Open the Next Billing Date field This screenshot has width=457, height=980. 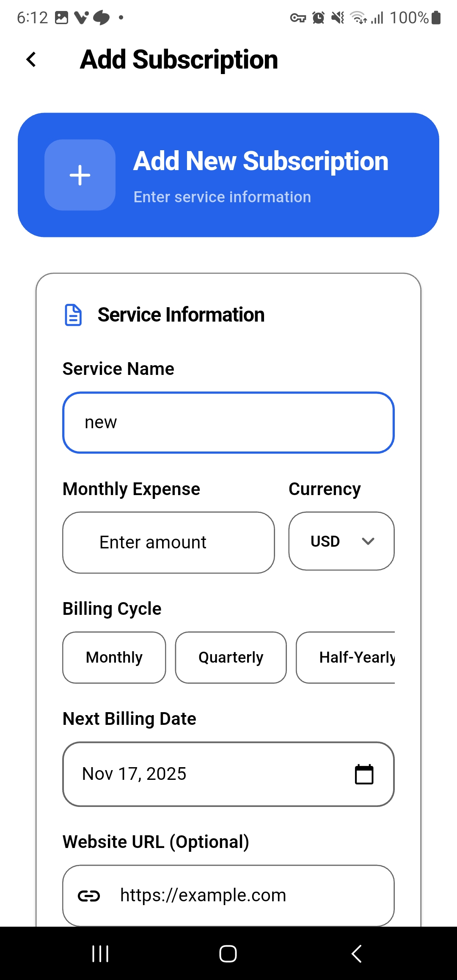click(203, 774)
